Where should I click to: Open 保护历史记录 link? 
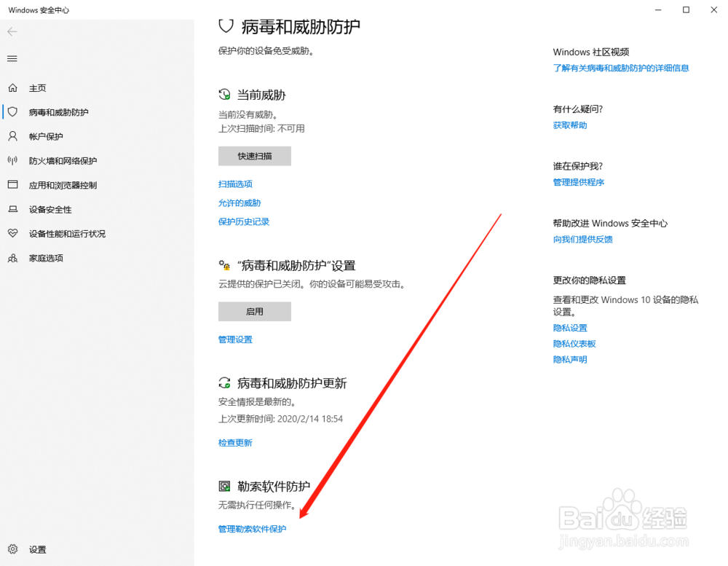244,221
